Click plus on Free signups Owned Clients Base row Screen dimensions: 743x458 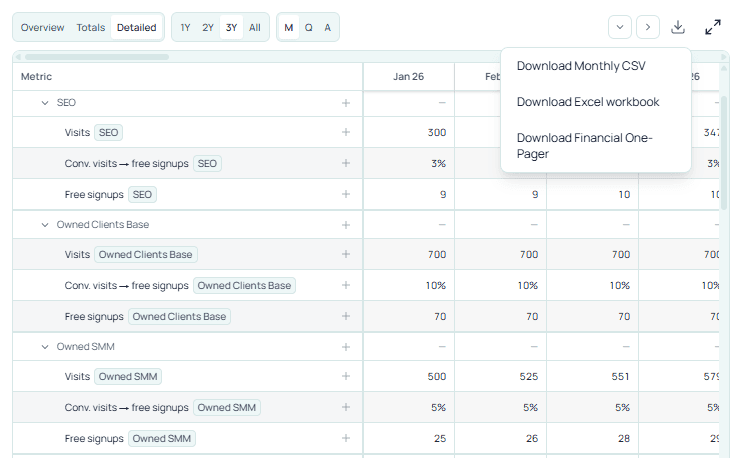coord(346,316)
